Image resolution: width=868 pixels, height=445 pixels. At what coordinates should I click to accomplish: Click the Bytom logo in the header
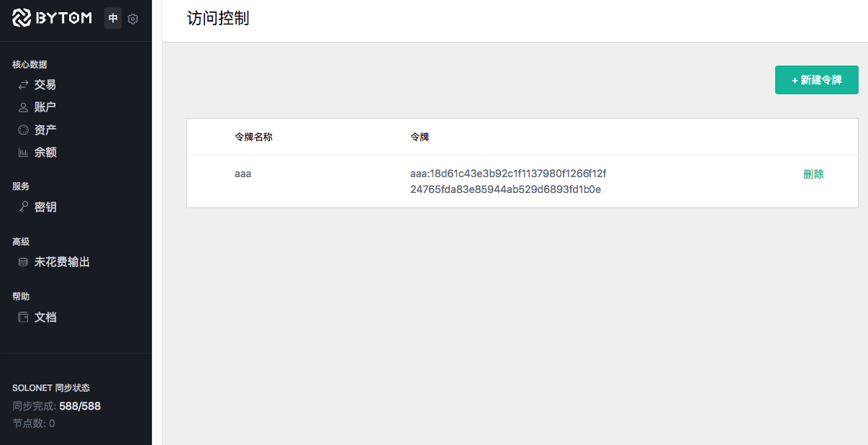(x=50, y=18)
